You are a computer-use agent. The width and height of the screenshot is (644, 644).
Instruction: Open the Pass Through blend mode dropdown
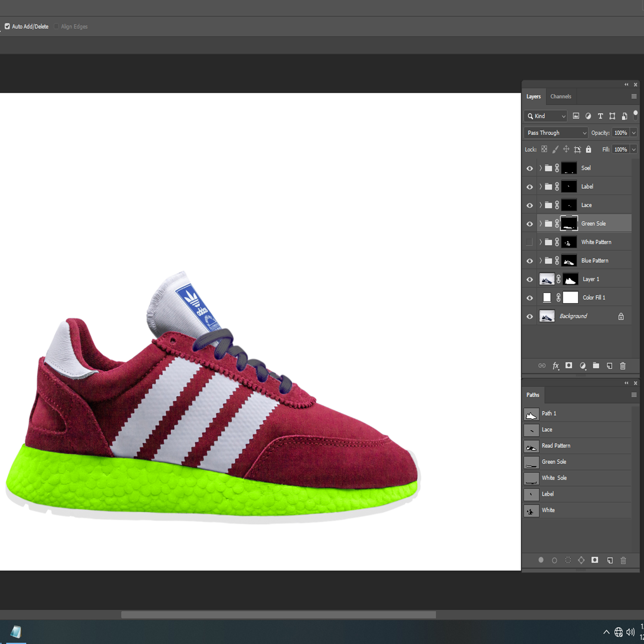coord(555,133)
